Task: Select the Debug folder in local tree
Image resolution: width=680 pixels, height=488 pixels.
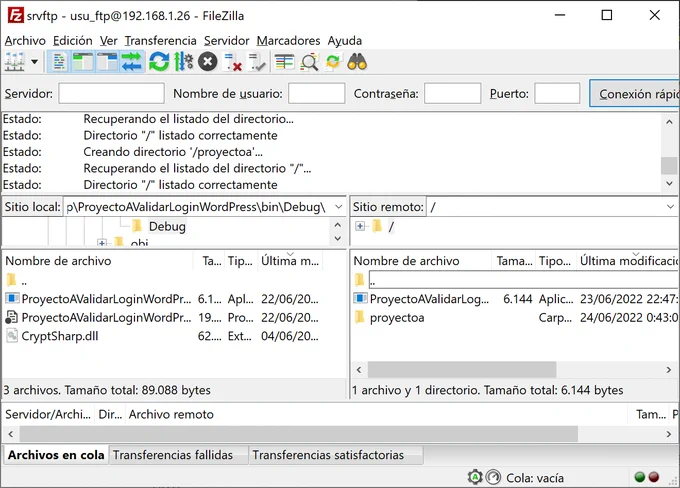Action: (167, 226)
